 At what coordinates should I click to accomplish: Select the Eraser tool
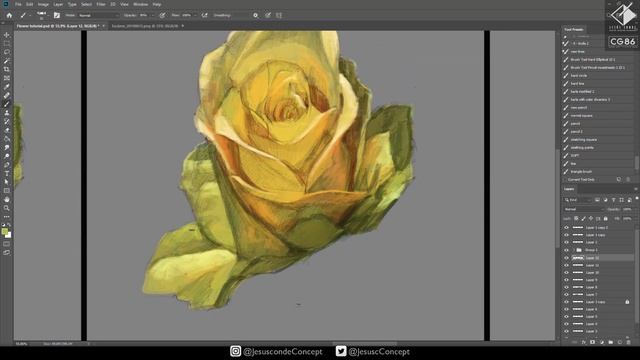pos(7,130)
